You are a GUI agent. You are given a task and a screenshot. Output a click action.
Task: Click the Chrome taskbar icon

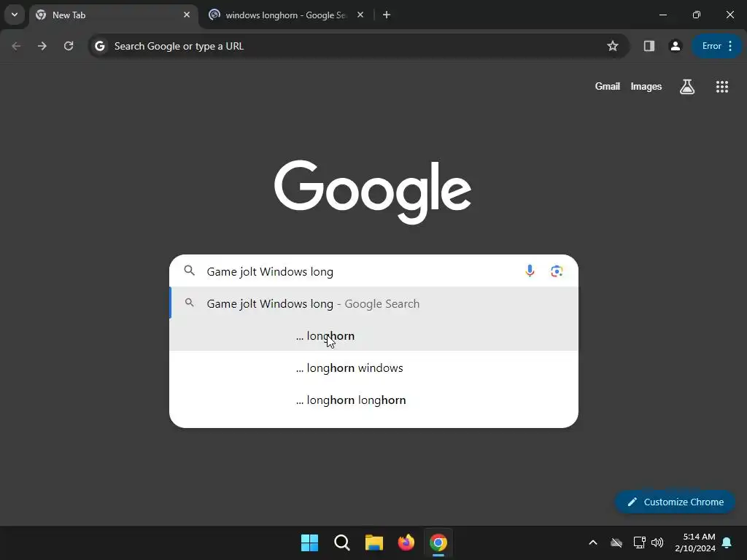(x=438, y=542)
